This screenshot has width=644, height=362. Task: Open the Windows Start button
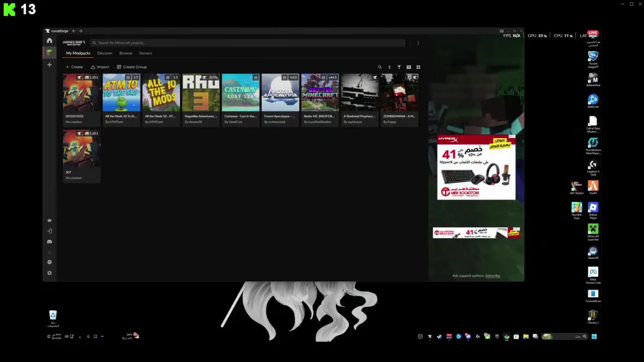(594, 336)
